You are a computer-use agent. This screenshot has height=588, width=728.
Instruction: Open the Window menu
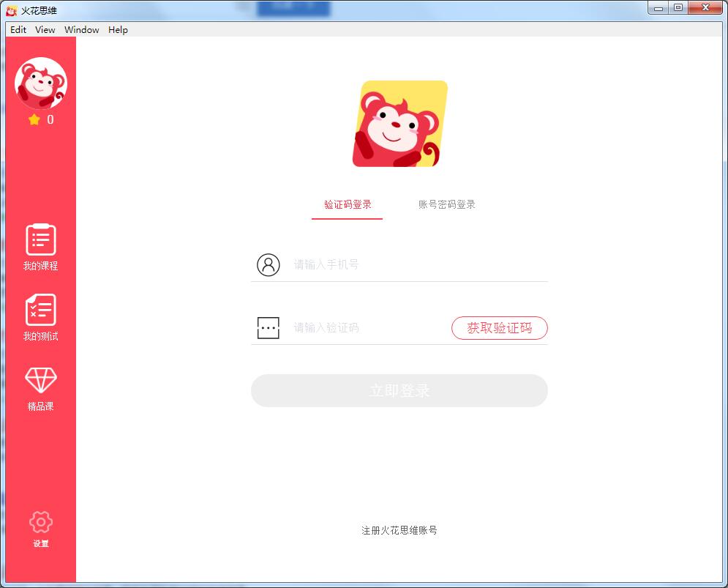tap(81, 29)
